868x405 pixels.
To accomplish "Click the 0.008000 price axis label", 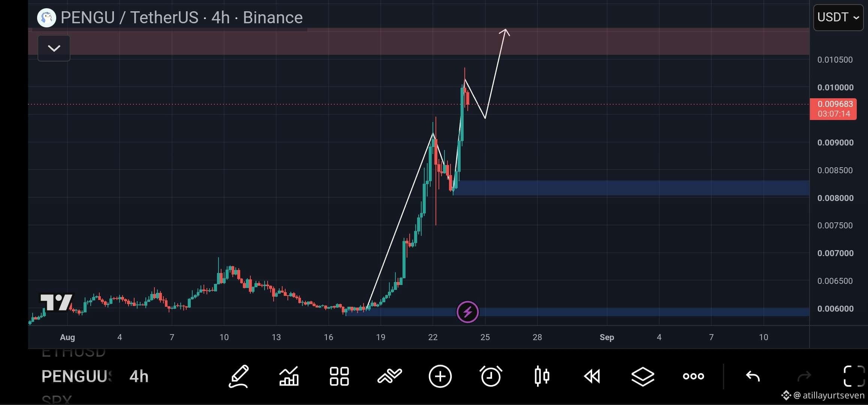I will (835, 198).
